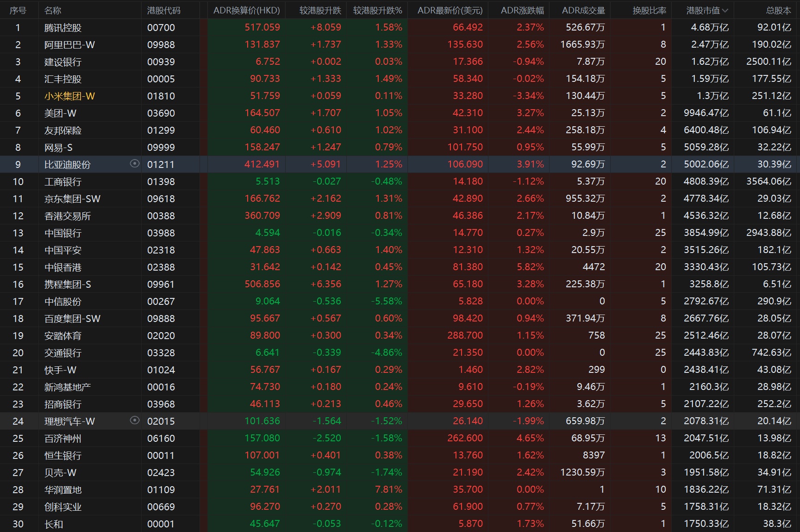Sort by the 港股代码 column header
Viewport: 800px width, 532px height.
pos(164,10)
